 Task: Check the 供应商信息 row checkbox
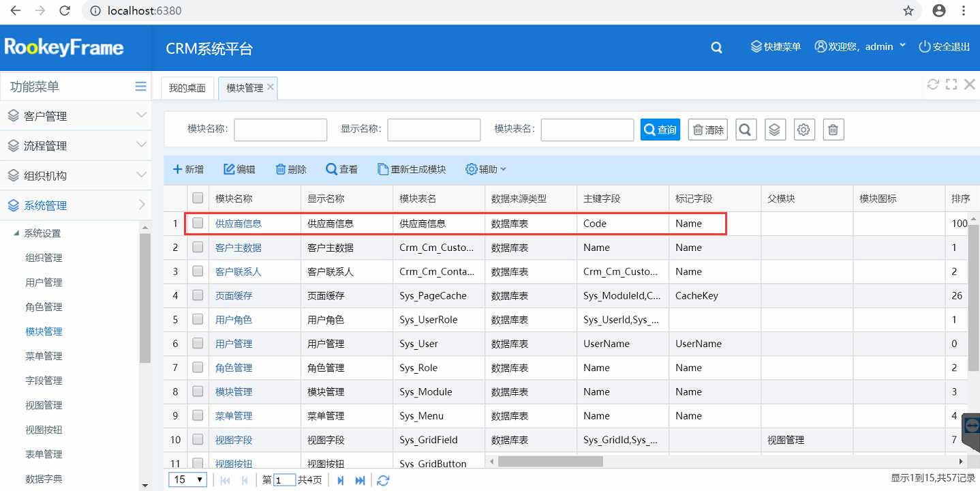(198, 222)
